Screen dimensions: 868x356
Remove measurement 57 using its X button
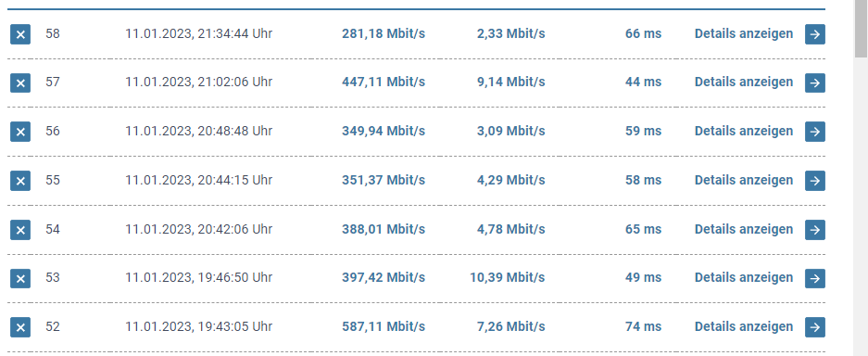(20, 83)
